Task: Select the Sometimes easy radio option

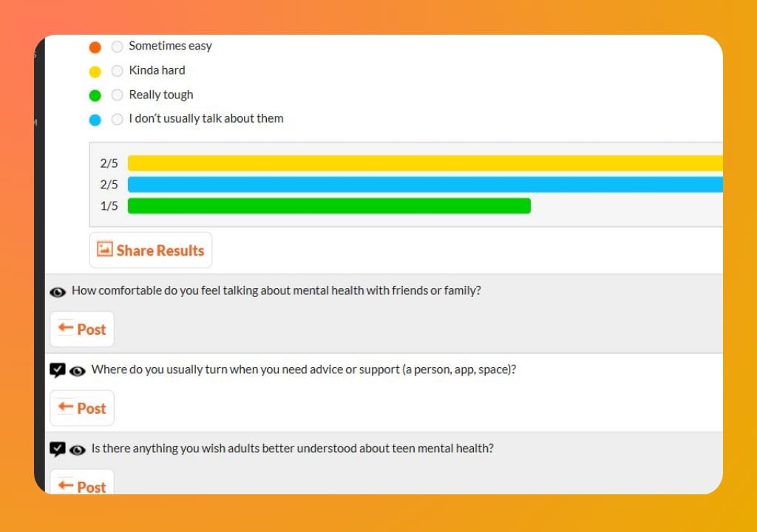Action: tap(117, 46)
